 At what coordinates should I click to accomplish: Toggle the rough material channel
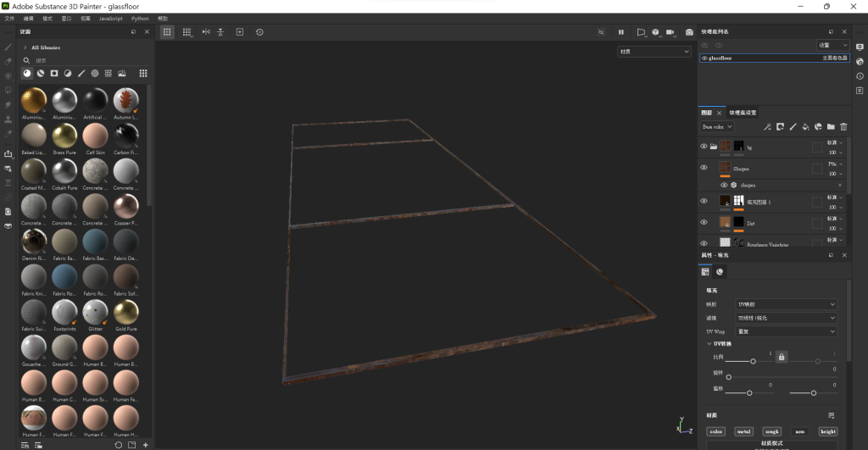pyautogui.click(x=771, y=431)
